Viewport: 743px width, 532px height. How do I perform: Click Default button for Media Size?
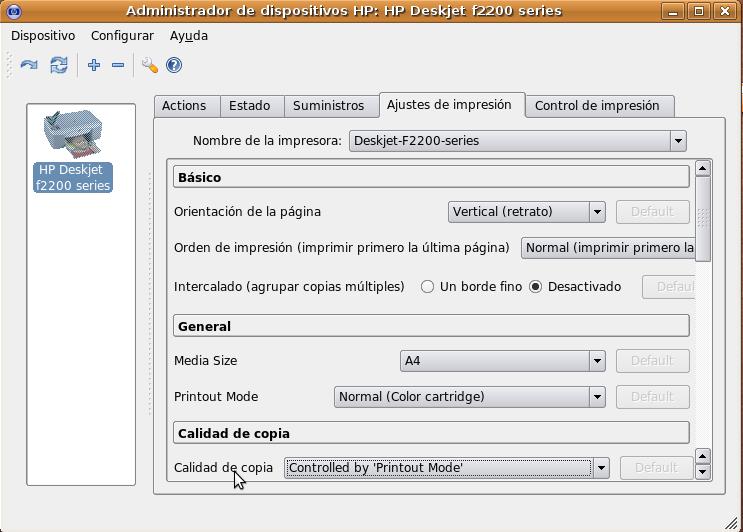click(x=652, y=361)
